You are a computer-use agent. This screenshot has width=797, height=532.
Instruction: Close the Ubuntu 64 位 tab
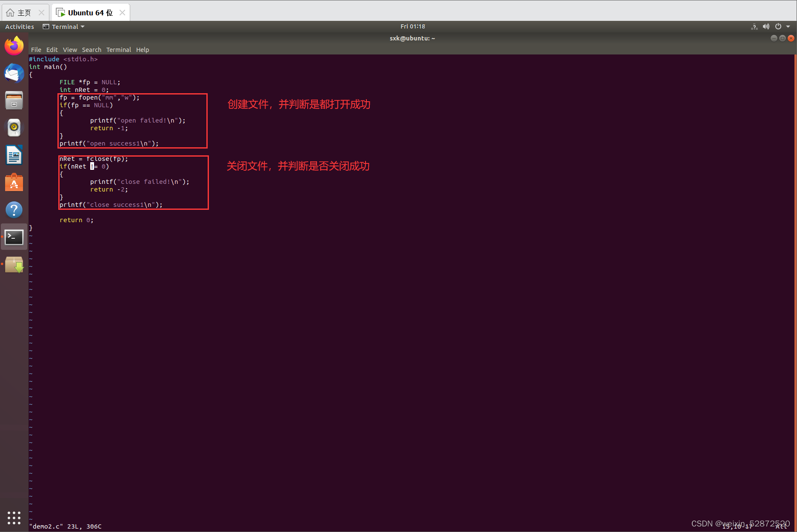123,13
